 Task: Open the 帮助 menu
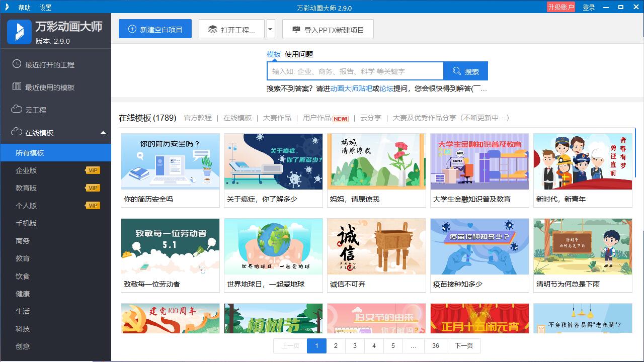pyautogui.click(x=24, y=8)
